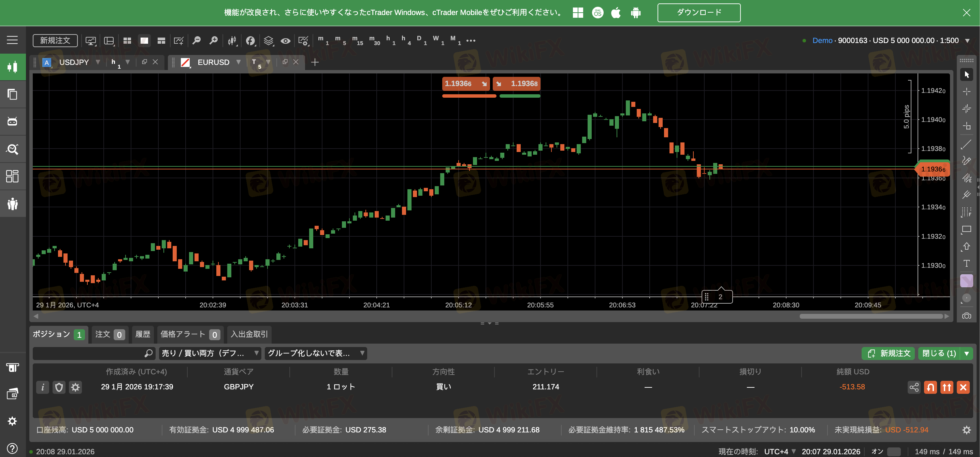This screenshot has height=457, width=980.
Task: Open the chart type candlestick icon
Action: point(232,40)
